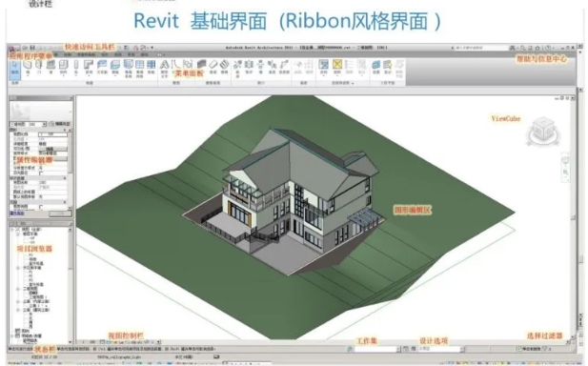Switch to the 体量和场地 ribbon tab
The height and width of the screenshot is (366, 588).
86,54
